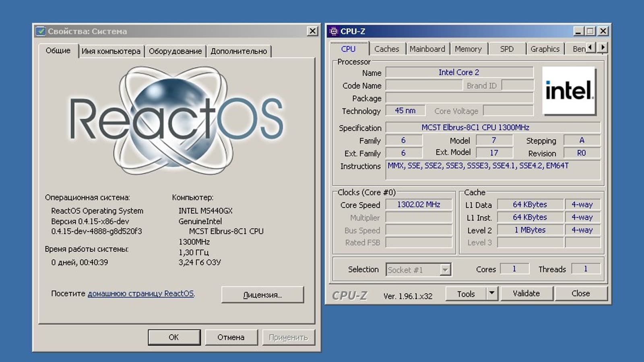
Task: Click Отмена in System Properties
Action: click(231, 337)
